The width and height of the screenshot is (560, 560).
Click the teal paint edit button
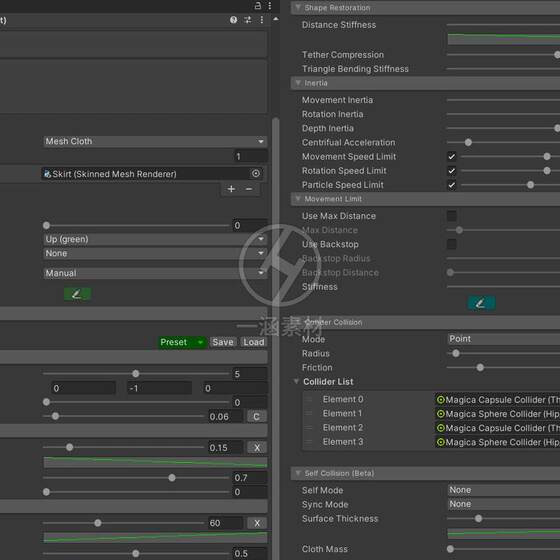tap(481, 303)
